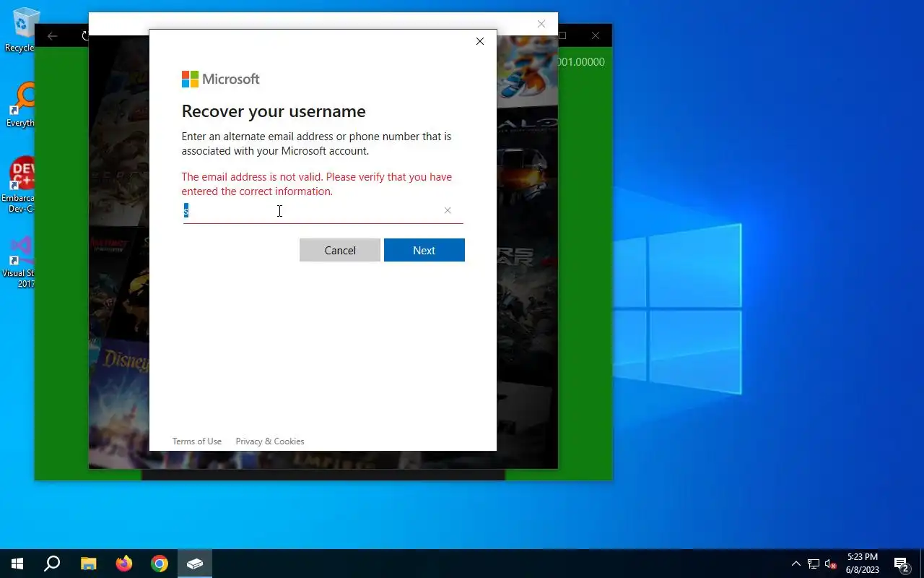Go back in the green Xbox window
Screen dimensions: 924x578
tap(52, 35)
